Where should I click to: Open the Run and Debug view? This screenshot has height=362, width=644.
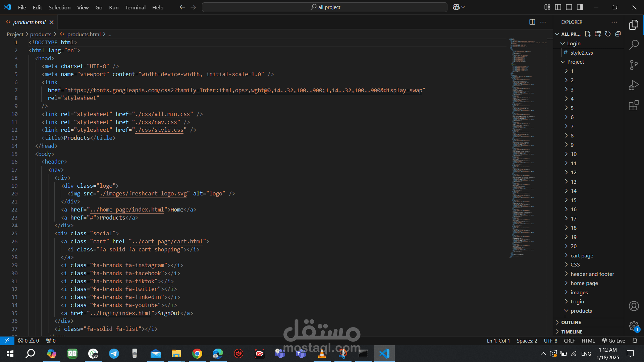634,85
